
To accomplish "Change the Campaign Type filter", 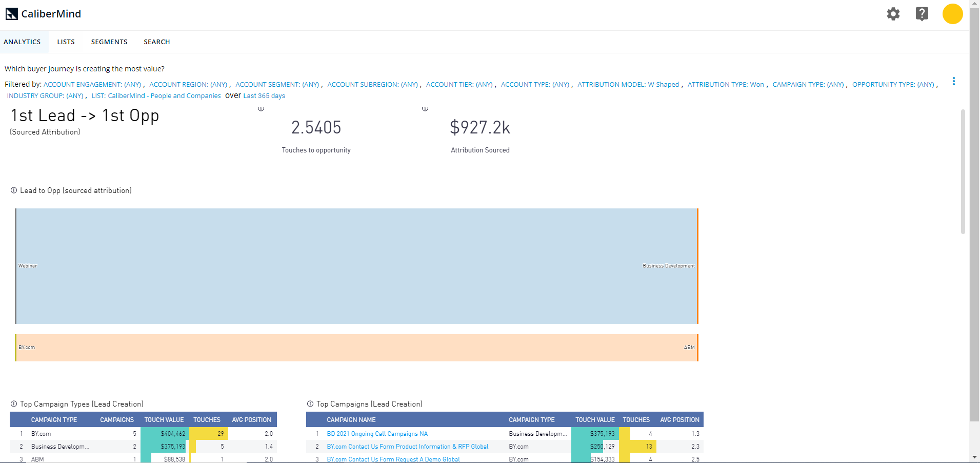I will (x=808, y=85).
